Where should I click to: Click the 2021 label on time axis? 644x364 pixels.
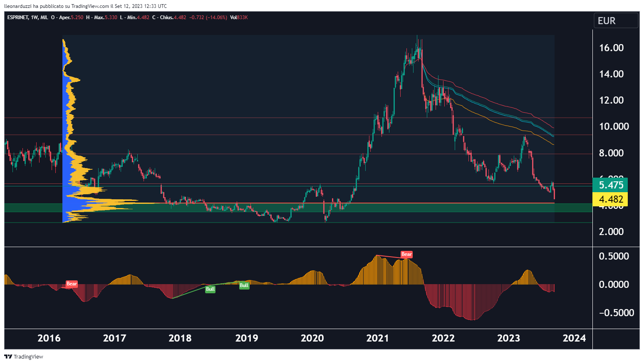(378, 338)
